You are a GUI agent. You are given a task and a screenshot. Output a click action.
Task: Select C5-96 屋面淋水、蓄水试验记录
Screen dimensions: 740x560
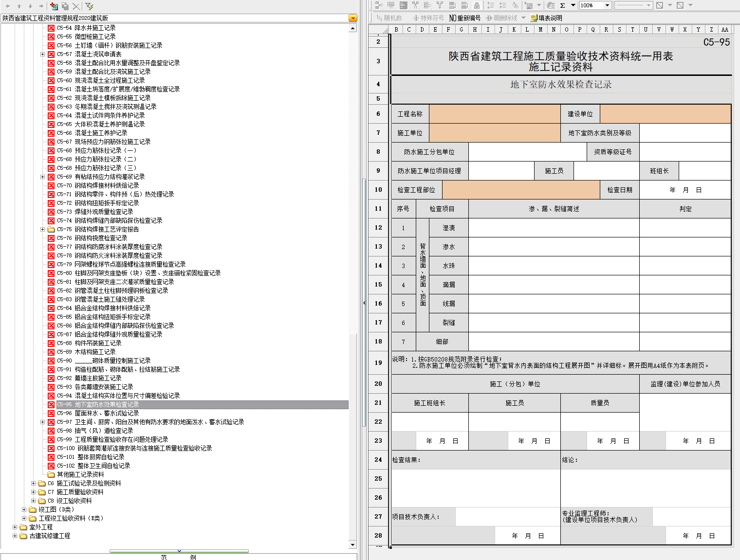(x=98, y=413)
